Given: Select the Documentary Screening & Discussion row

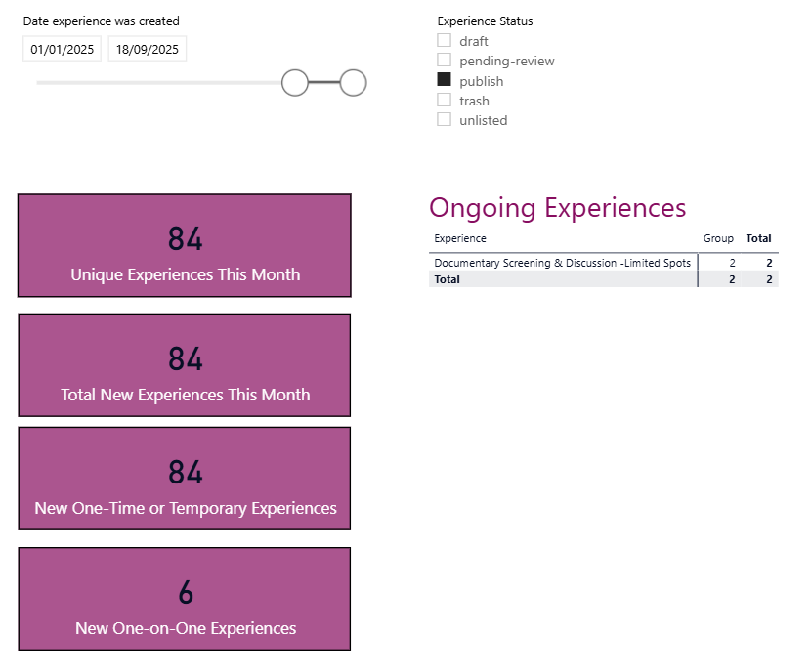Looking at the screenshot, I should [562, 263].
